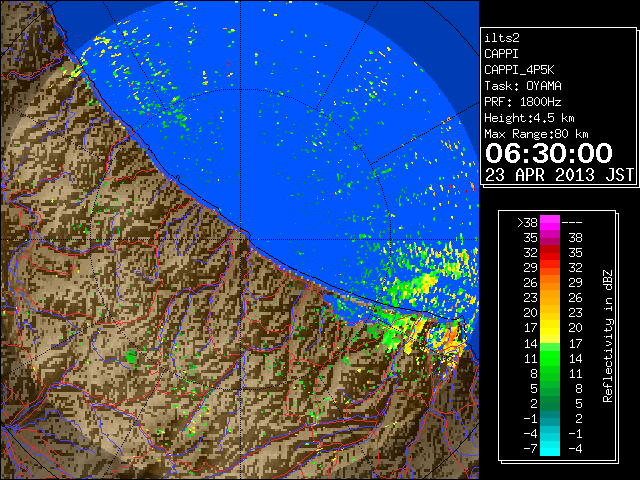
Task: Click the '-7' legend label
Action: click(530, 448)
